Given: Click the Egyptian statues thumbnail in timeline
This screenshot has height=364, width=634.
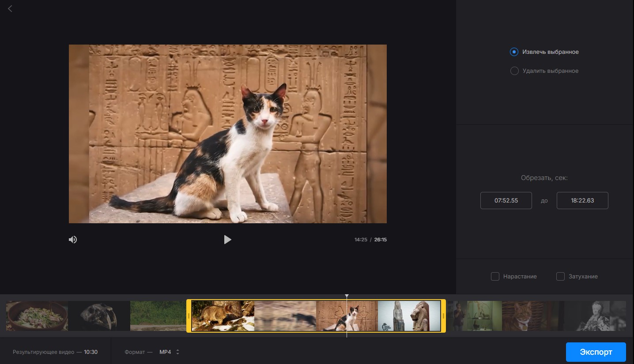Looking at the screenshot, I should [x=409, y=316].
